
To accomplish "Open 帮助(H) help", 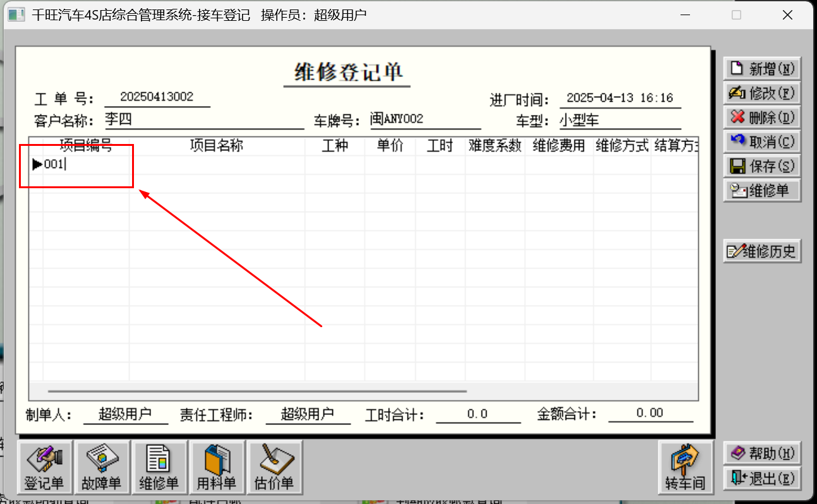I will pyautogui.click(x=762, y=453).
